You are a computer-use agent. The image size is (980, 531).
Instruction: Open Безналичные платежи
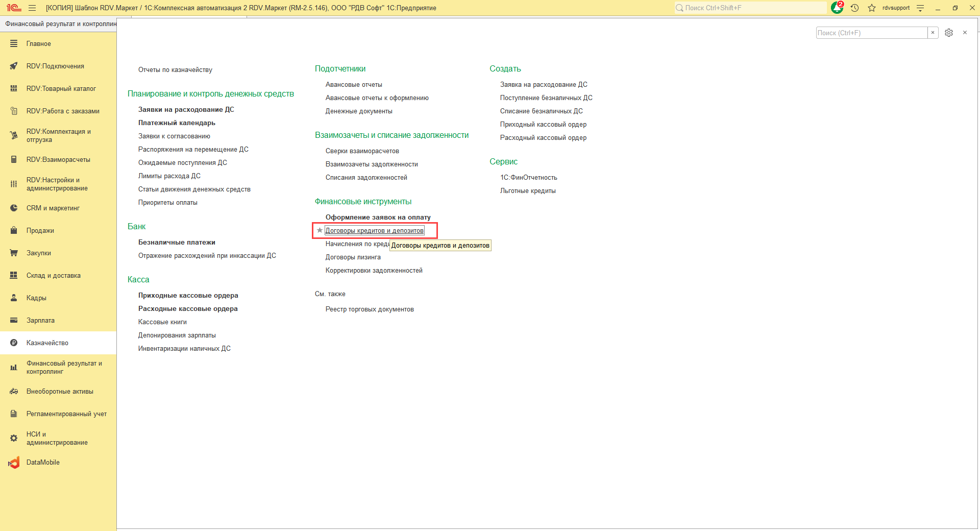pyautogui.click(x=177, y=243)
